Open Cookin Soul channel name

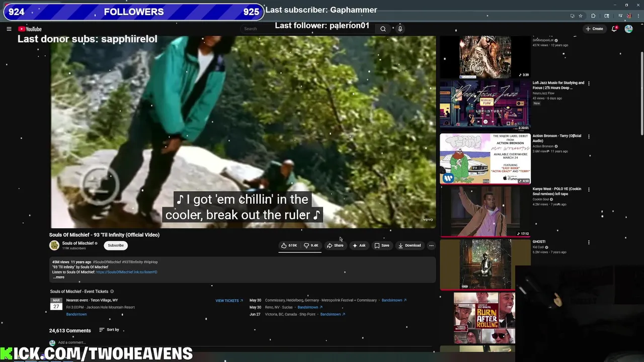(x=541, y=199)
